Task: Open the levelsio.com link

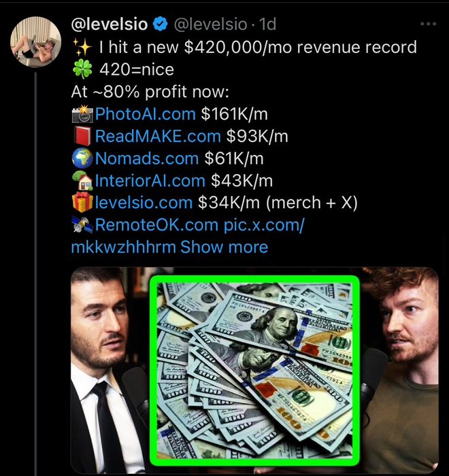Action: tap(144, 203)
